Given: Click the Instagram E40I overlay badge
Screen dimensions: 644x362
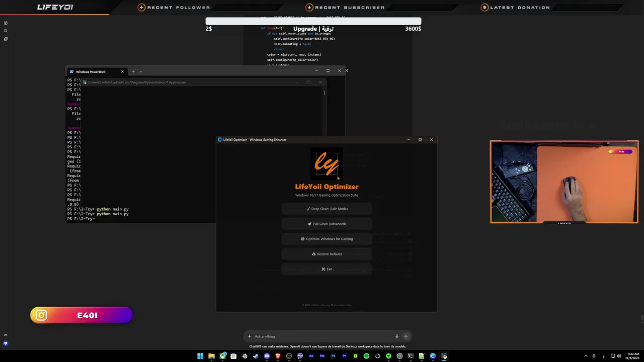Looking at the screenshot, I should [81, 315].
